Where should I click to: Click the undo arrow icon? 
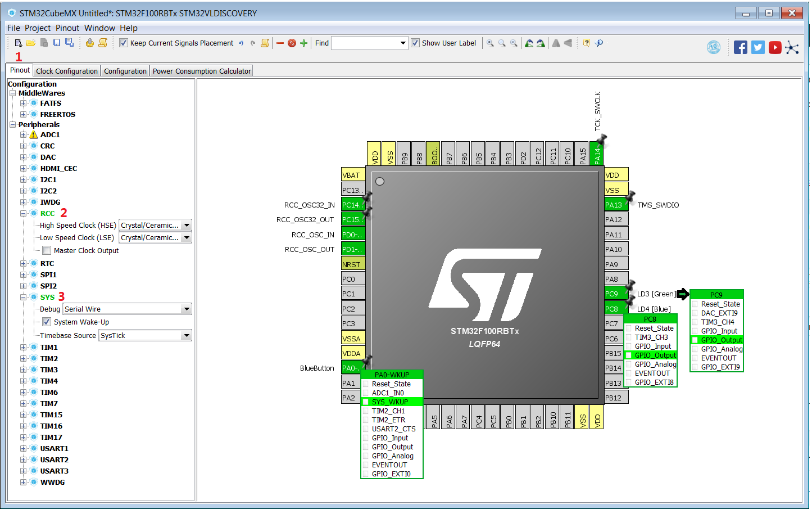[x=241, y=43]
